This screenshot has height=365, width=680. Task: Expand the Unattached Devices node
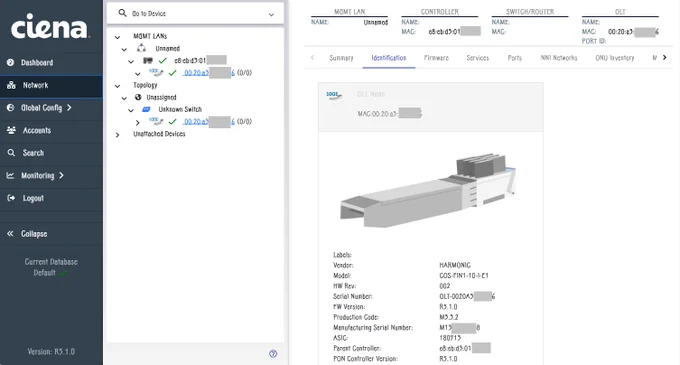[118, 135]
